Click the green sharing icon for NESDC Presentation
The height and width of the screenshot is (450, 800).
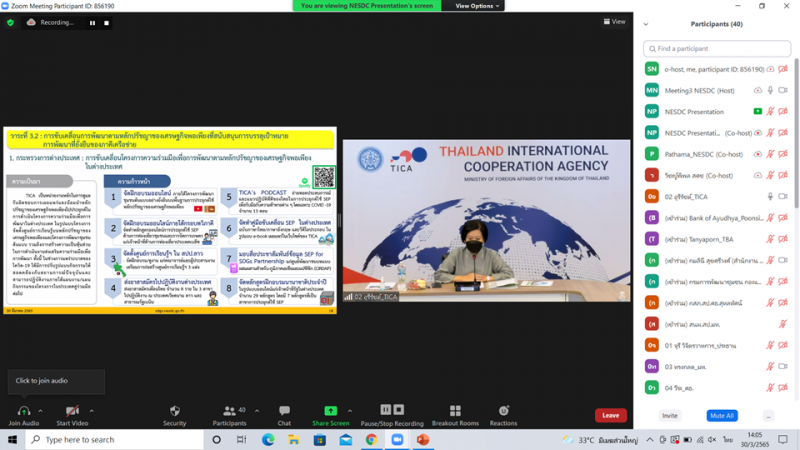(758, 111)
